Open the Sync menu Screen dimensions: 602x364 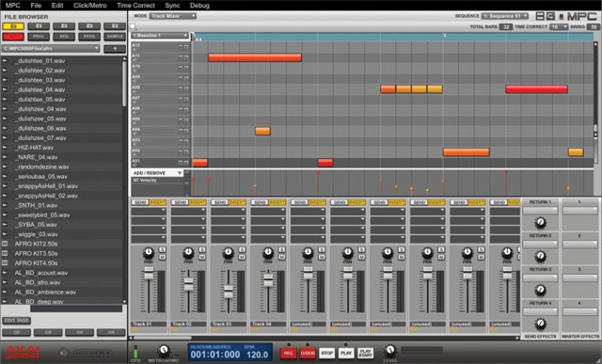pos(172,6)
